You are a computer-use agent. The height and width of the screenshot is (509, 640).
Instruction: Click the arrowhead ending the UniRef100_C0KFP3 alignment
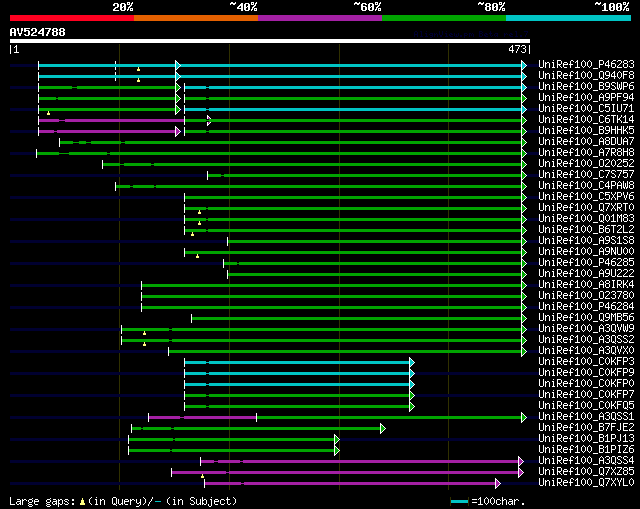coord(412,362)
